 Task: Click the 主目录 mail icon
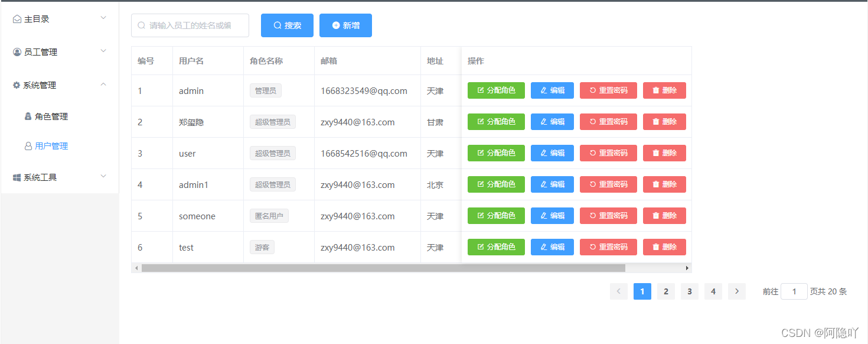coord(17,20)
